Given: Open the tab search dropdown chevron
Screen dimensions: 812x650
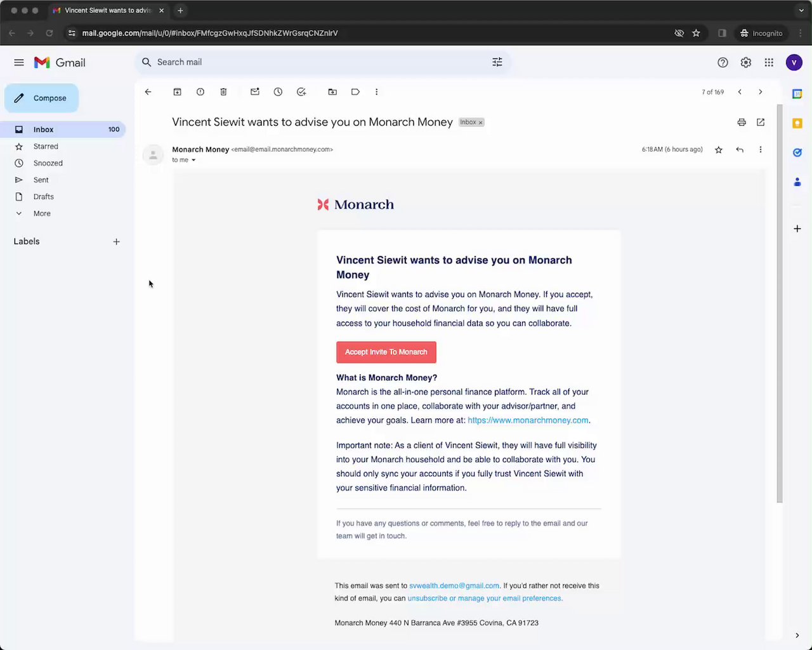Looking at the screenshot, I should 801,10.
